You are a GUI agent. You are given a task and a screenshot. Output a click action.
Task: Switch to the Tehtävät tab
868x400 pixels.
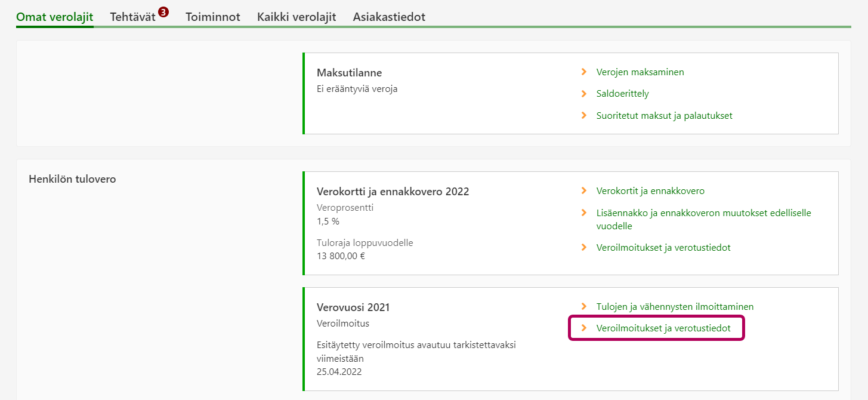tap(132, 17)
